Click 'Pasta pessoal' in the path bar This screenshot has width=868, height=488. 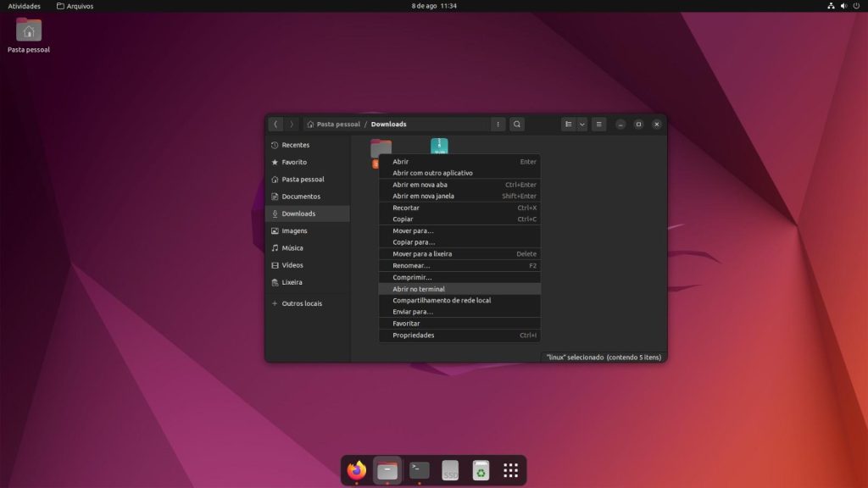click(x=337, y=124)
